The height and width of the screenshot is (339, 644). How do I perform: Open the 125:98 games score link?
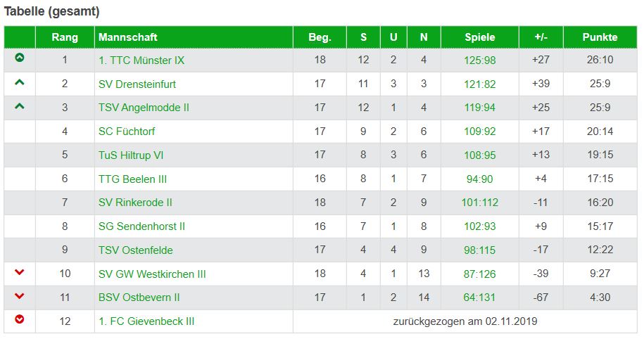click(480, 60)
